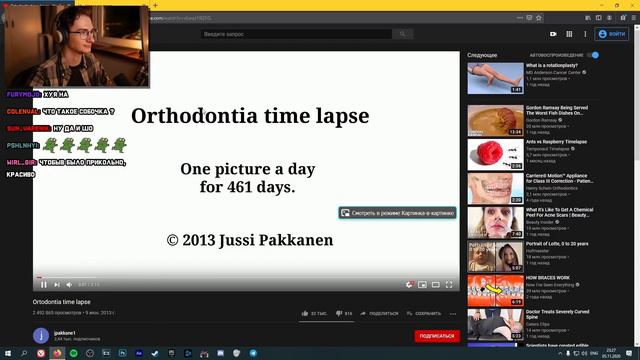Viewport: 640px width, 360px height.
Task: Sign in with Войти button
Action: (x=611, y=34)
